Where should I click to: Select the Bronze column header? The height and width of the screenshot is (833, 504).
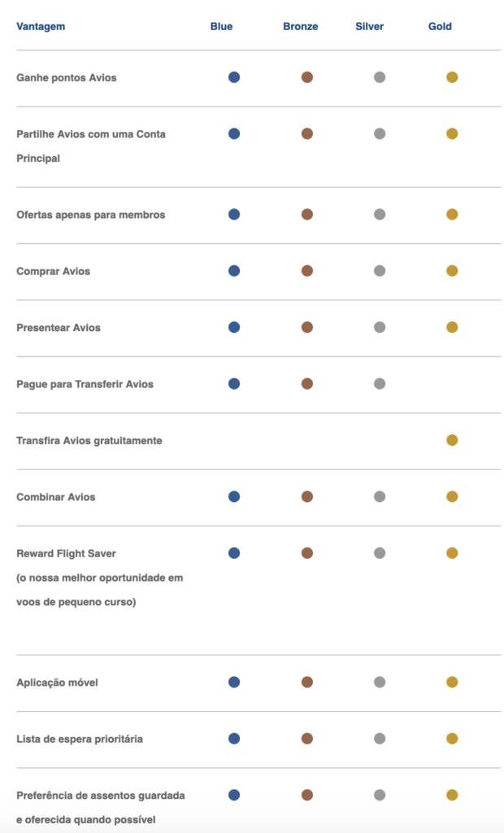tap(301, 27)
